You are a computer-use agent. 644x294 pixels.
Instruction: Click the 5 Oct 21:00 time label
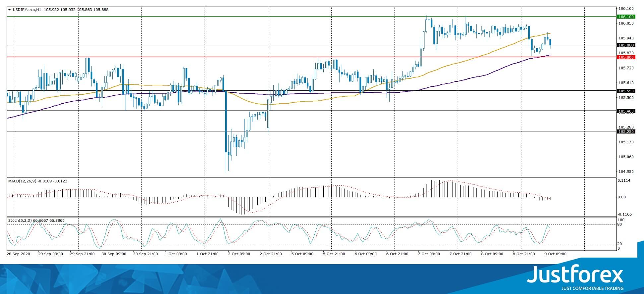(x=334, y=254)
